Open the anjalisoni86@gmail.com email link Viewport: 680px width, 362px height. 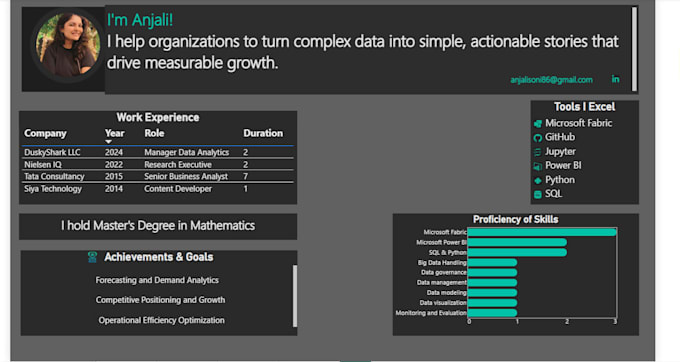tap(551, 80)
